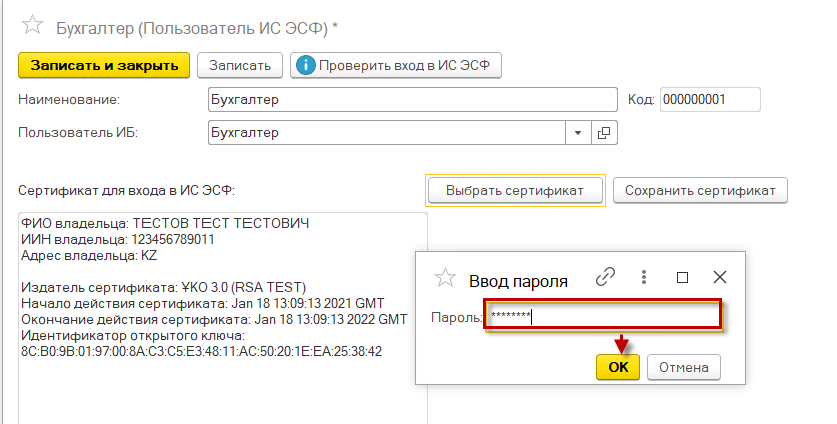Click into the Наименование field
837x424 pixels.
[413, 99]
